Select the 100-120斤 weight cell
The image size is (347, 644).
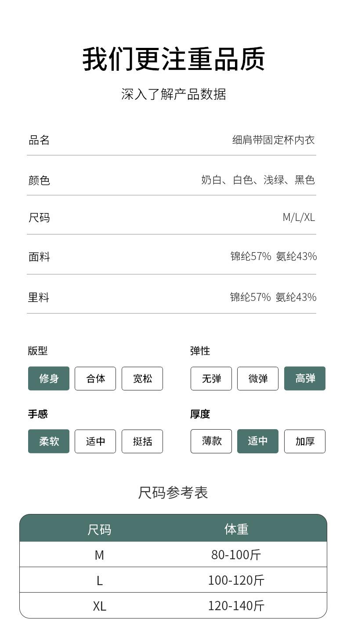click(236, 580)
